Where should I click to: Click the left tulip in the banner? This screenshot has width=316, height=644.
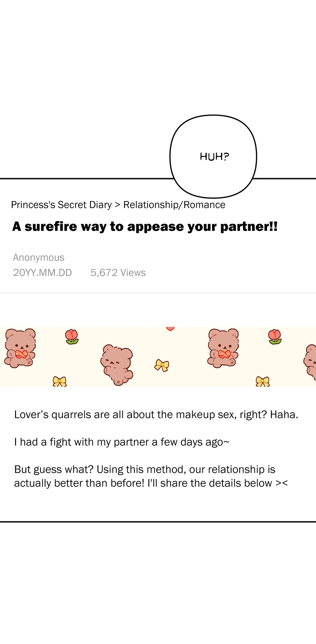point(72,337)
